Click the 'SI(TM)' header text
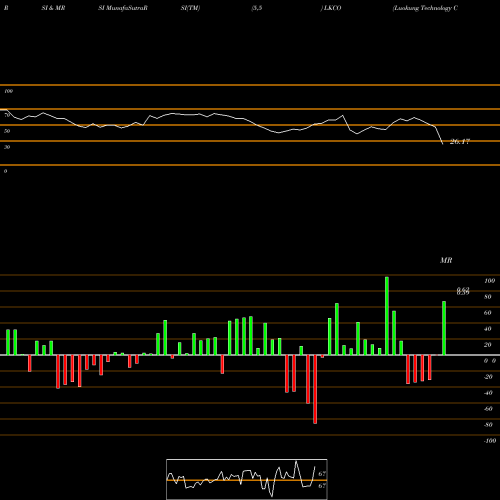The width and height of the screenshot is (500, 500). pos(190,8)
